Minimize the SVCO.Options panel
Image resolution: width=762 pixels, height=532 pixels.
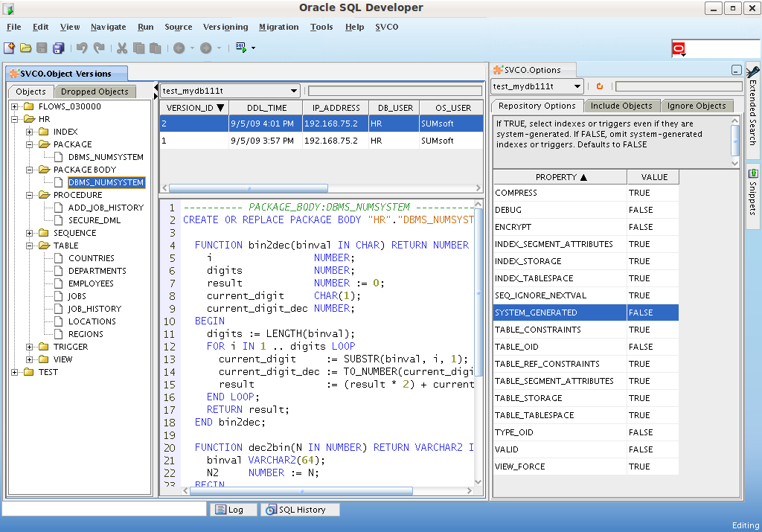click(736, 71)
